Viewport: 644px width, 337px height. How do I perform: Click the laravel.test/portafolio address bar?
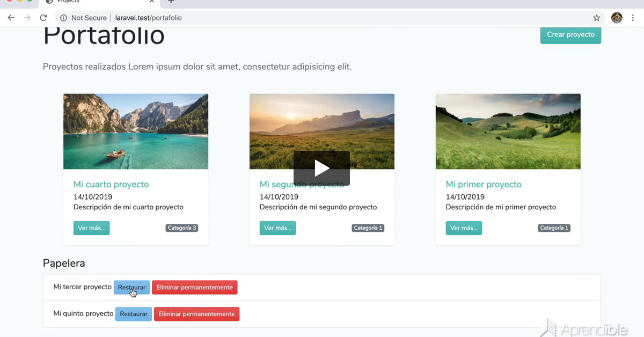(322, 18)
